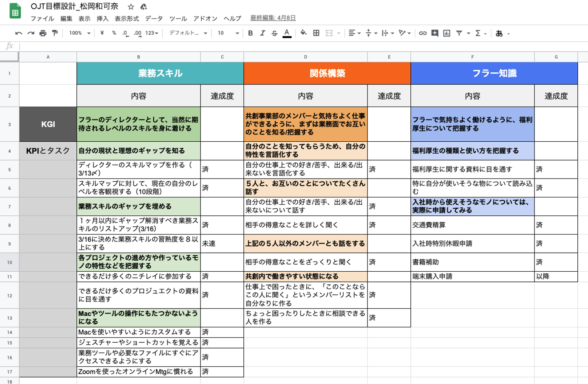The width and height of the screenshot is (588, 384).
Task: Undo the last action
Action: 18,33
